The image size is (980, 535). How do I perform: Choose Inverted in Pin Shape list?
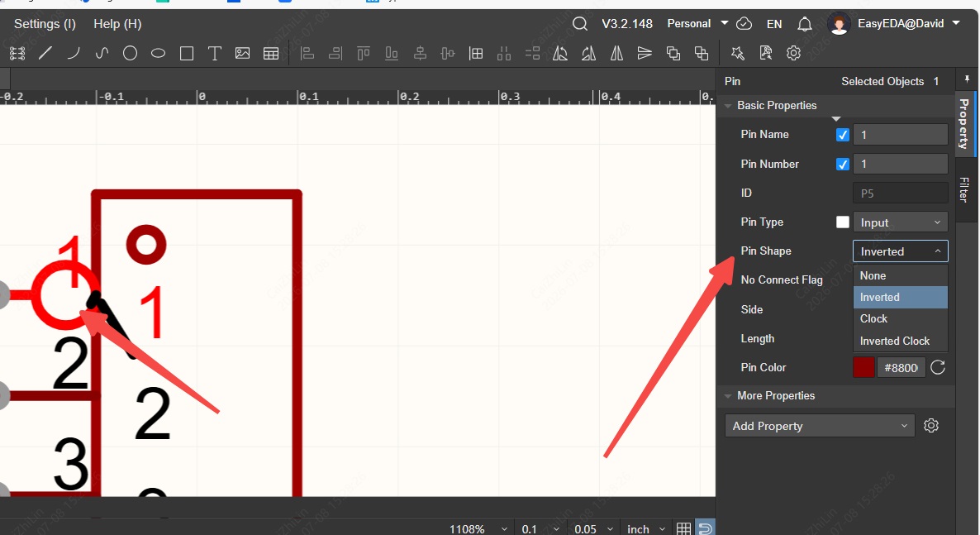coord(901,297)
